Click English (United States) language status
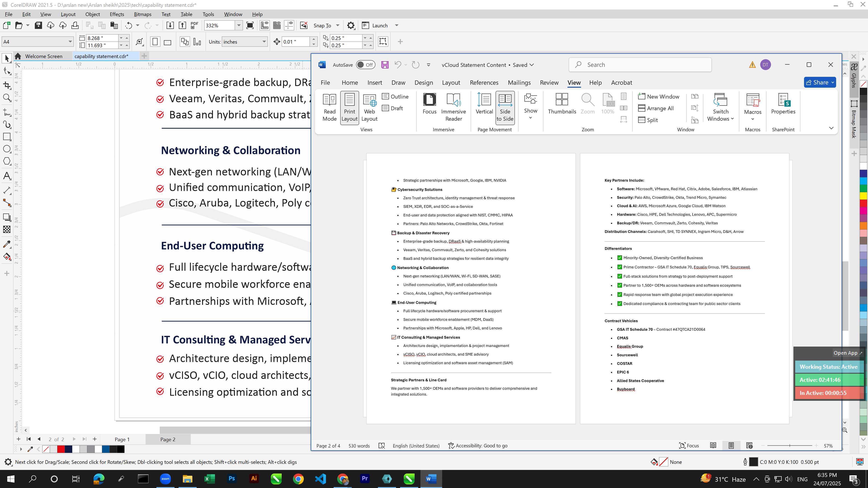This screenshot has width=868, height=488. tap(416, 446)
